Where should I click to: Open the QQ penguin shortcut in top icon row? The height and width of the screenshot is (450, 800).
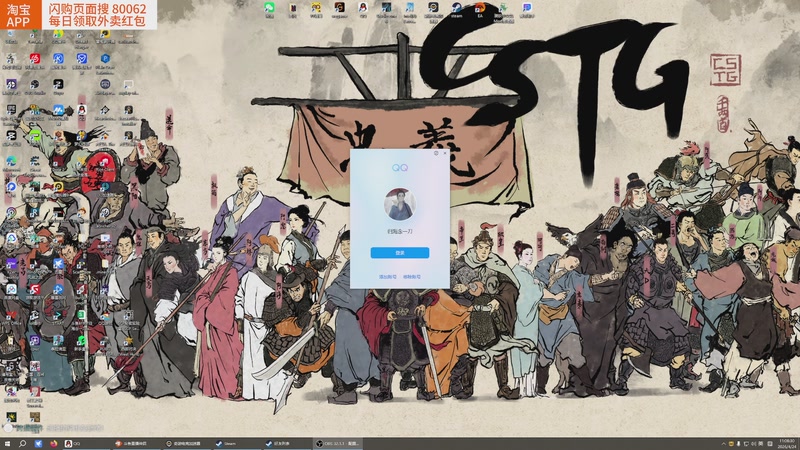point(363,9)
